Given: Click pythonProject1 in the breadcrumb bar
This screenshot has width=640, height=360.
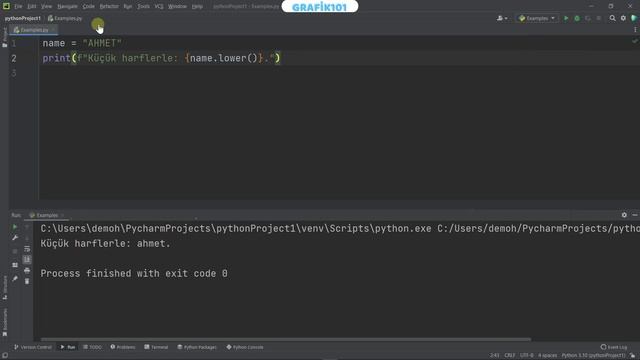Looking at the screenshot, I should [22, 18].
